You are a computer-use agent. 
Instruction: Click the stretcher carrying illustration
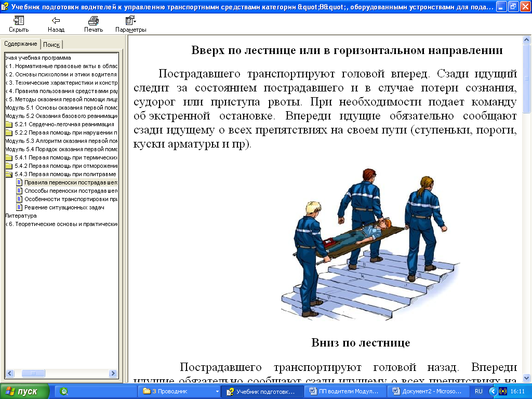pos(370,244)
